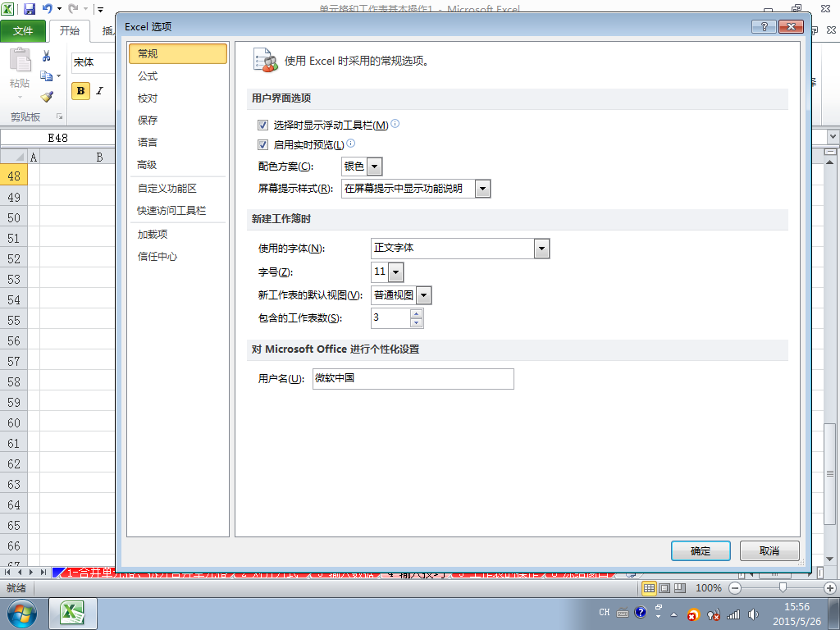
Task: Open the ScreenTip style dropdown
Action: (482, 189)
